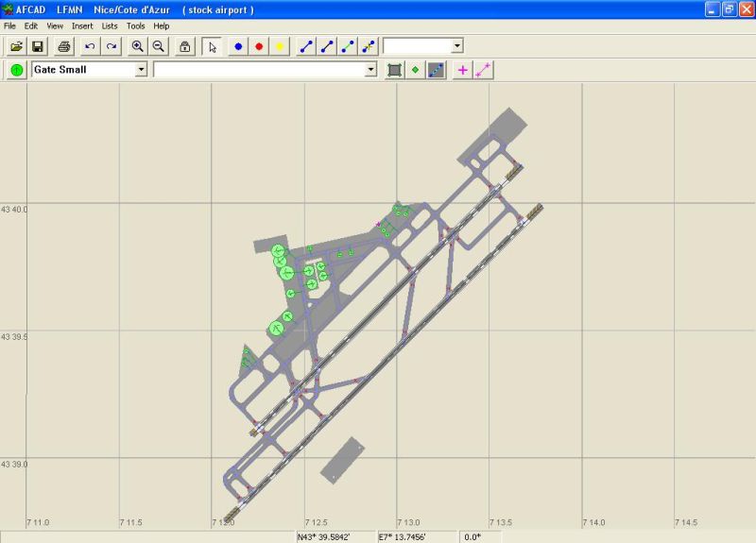Select the red dot node tool

(x=259, y=46)
